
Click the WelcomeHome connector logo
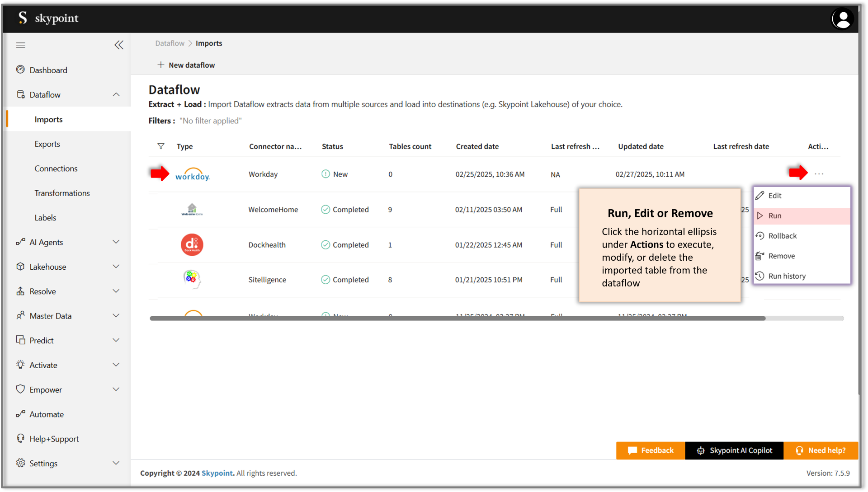pyautogui.click(x=192, y=210)
